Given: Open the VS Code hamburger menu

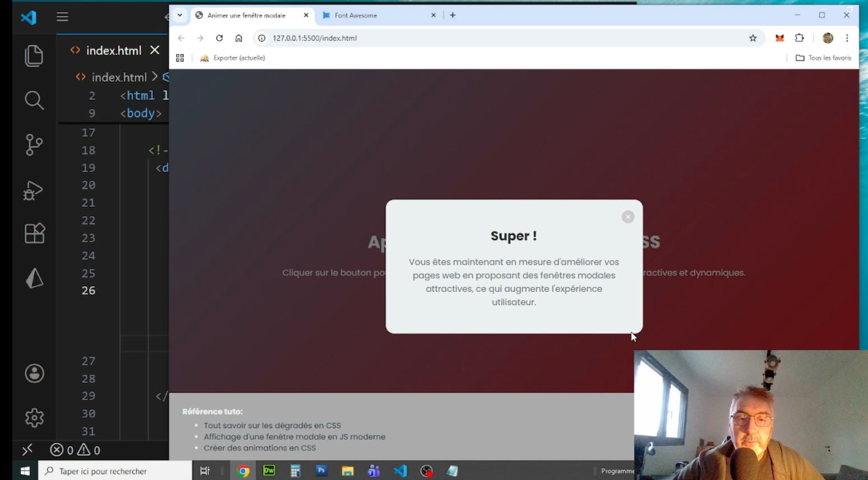Looking at the screenshot, I should [x=62, y=17].
